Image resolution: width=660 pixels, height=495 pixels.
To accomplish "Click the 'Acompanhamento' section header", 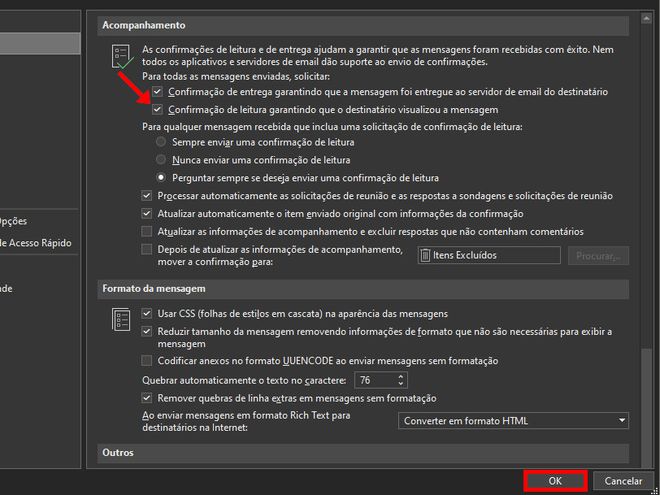I will coord(365,25).
